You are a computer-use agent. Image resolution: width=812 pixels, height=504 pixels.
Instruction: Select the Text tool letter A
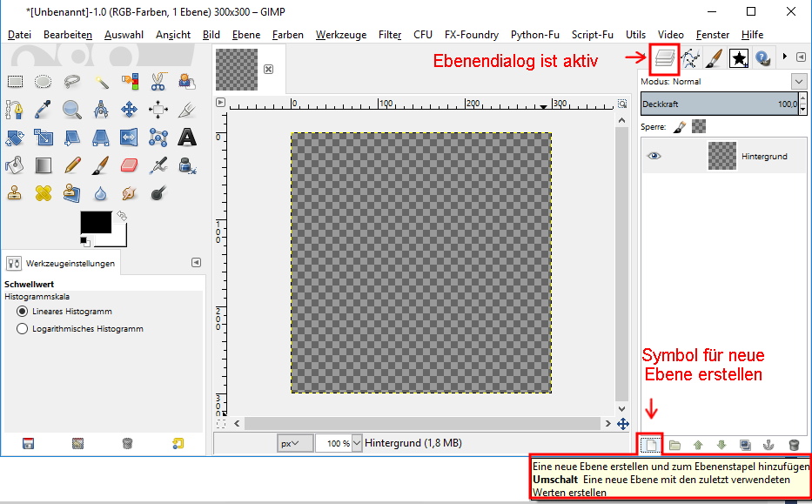(187, 138)
